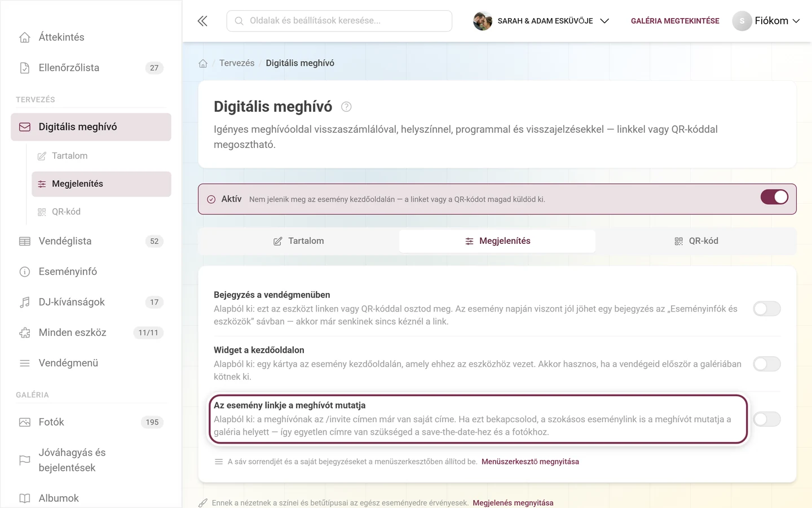Switch to the Tartalom tab
Image resolution: width=812 pixels, height=508 pixels.
pos(298,241)
